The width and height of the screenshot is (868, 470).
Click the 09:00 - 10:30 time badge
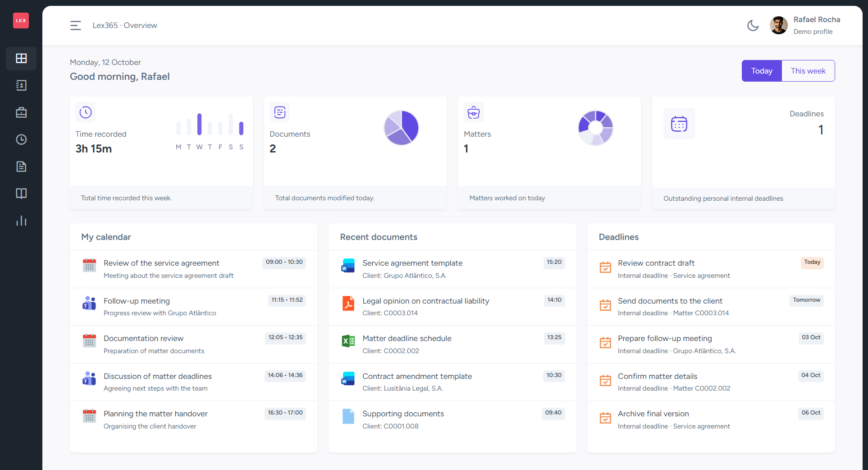click(284, 263)
